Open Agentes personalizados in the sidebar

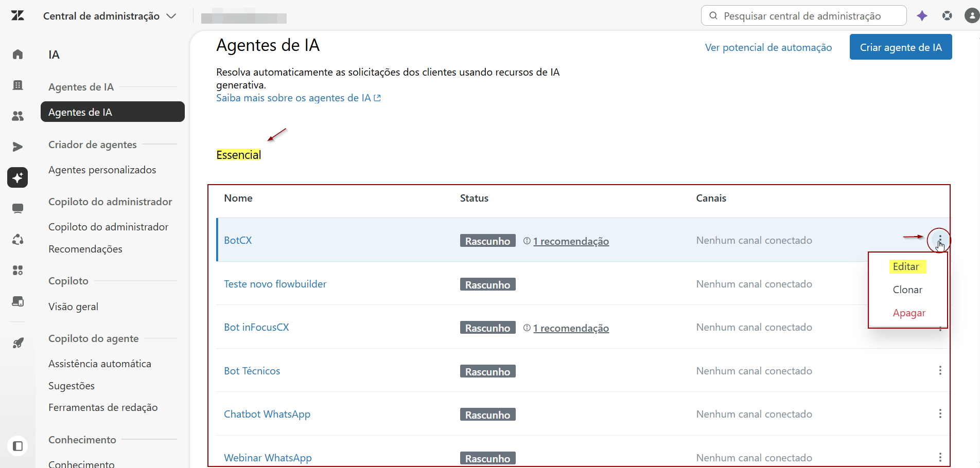(102, 170)
